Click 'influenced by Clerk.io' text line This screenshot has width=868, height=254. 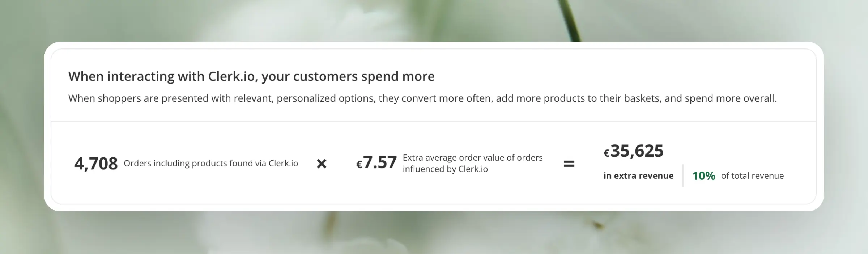(x=445, y=169)
